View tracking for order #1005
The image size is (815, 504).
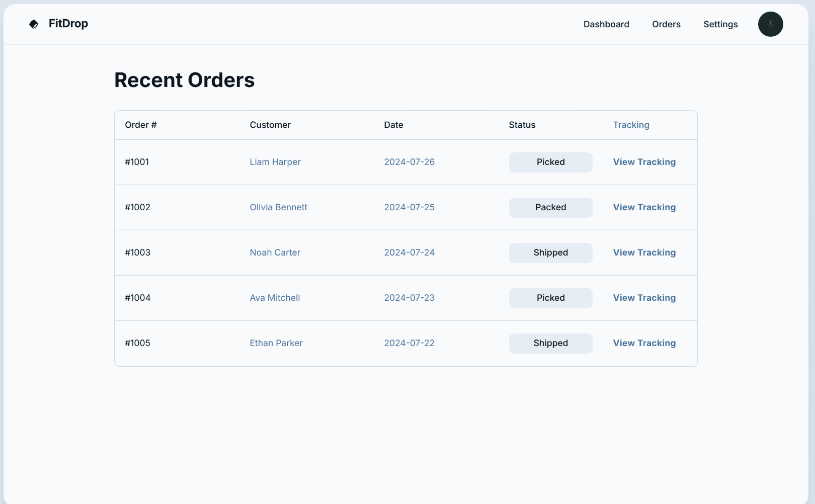(x=644, y=343)
